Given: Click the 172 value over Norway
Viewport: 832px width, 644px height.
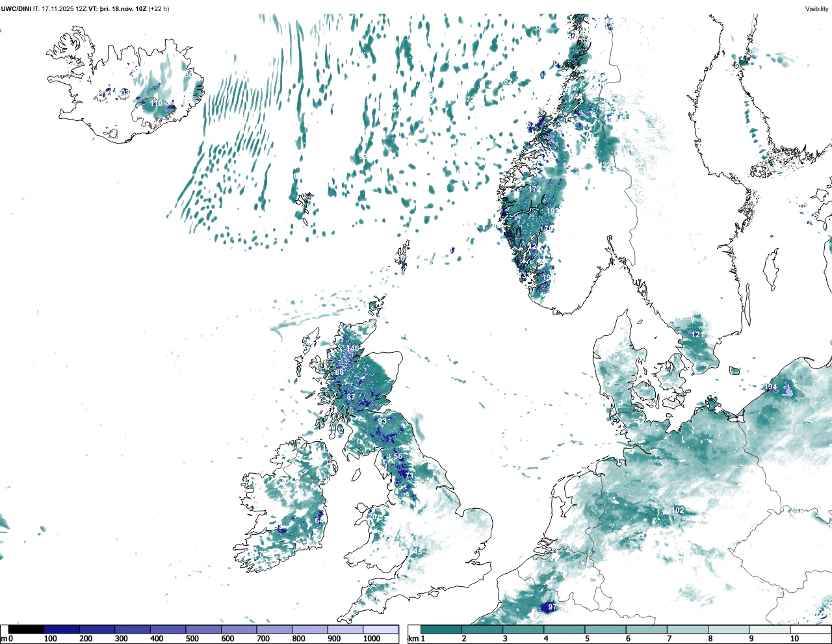Looking at the screenshot, I should pos(535,189).
